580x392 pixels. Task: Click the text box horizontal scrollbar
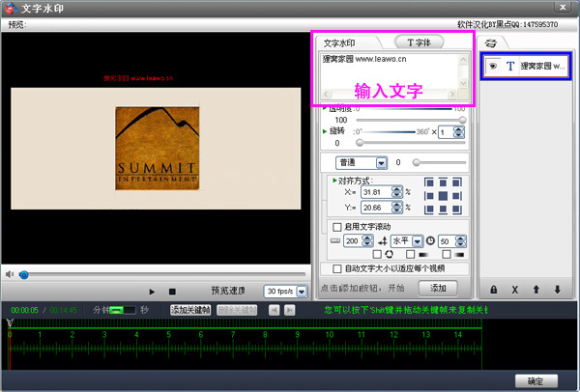tap(390, 94)
